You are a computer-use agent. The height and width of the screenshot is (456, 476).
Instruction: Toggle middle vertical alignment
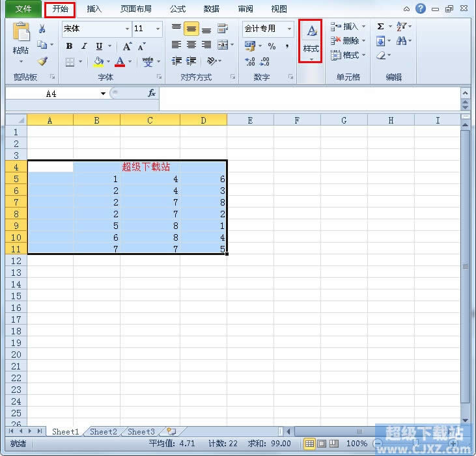191,29
